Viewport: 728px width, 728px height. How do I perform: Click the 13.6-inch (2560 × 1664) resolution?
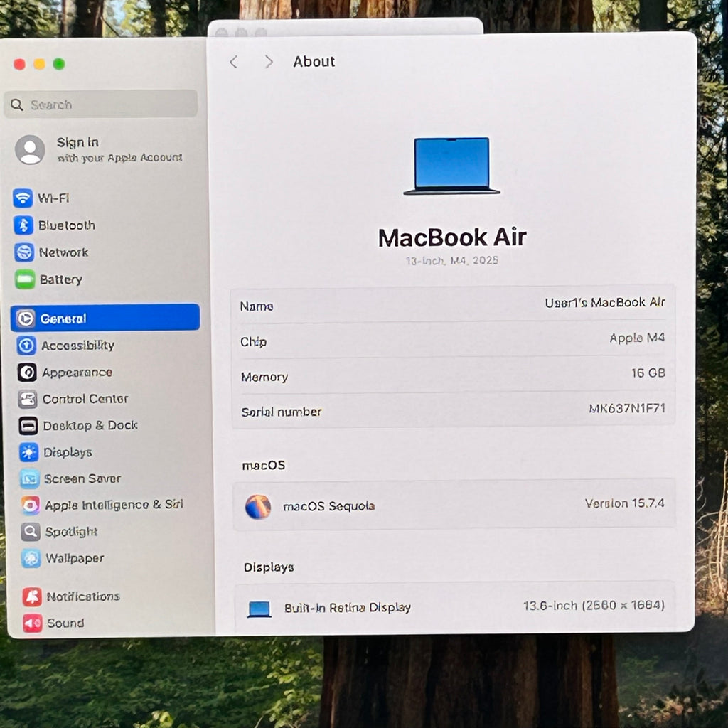point(594,606)
